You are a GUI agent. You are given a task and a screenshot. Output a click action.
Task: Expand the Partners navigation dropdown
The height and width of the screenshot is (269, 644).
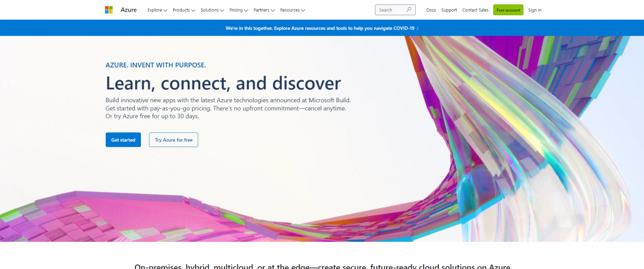pyautogui.click(x=264, y=10)
